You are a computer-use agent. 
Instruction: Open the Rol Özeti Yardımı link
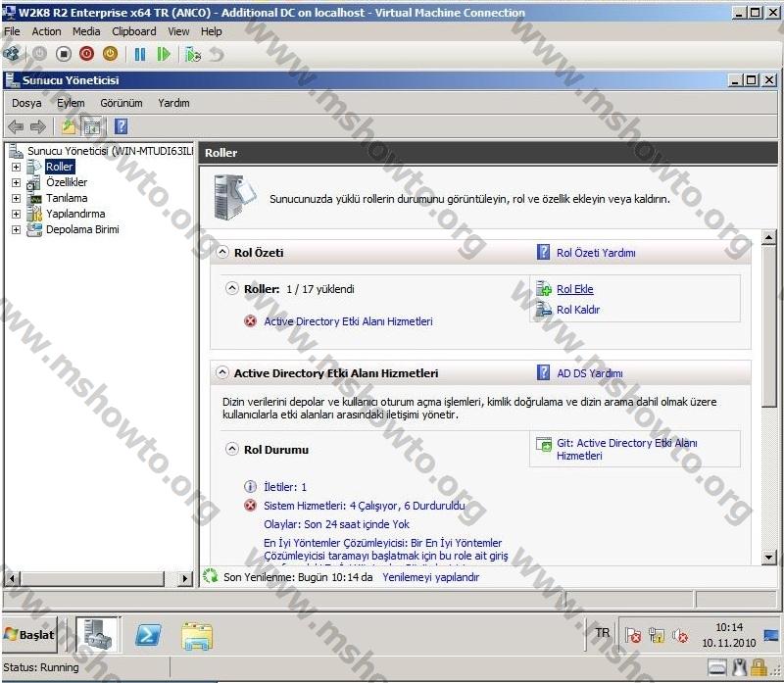596,253
